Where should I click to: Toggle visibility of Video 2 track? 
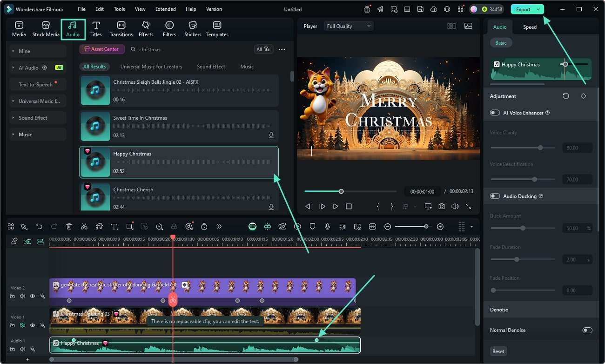coord(32,296)
